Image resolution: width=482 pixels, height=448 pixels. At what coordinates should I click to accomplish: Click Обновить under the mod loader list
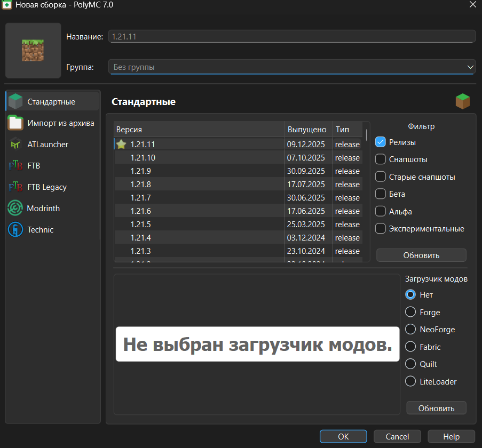pos(436,408)
